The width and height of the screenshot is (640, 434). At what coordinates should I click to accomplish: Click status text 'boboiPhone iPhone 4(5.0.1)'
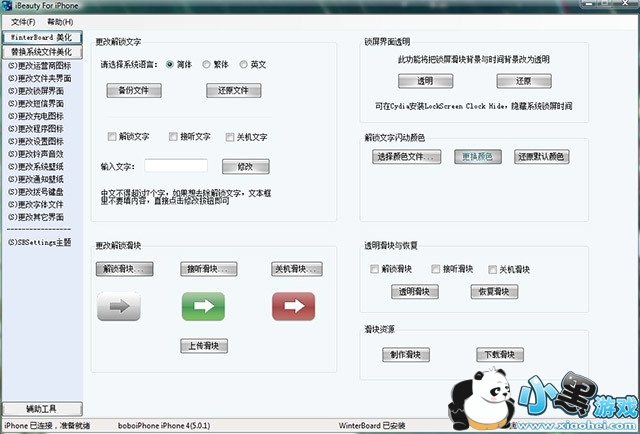(x=164, y=425)
